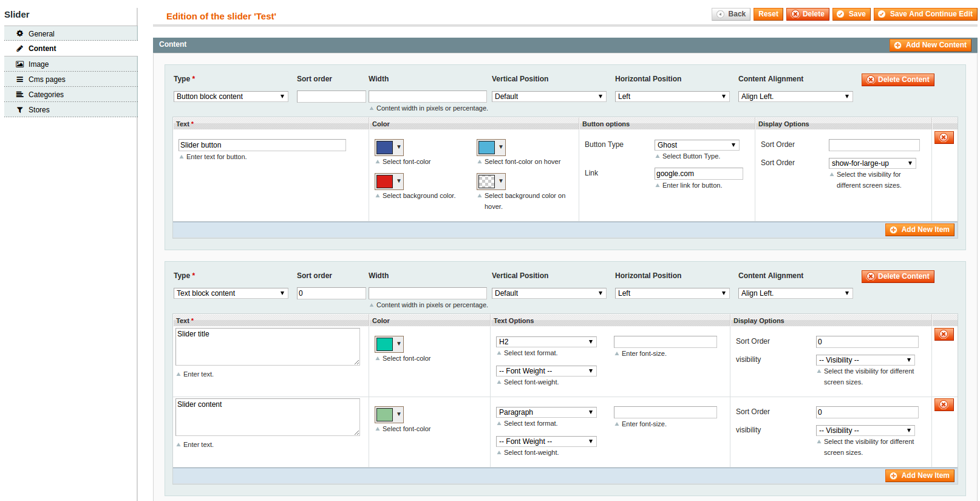
Task: Click the Categories list icon
Action: (x=20, y=94)
